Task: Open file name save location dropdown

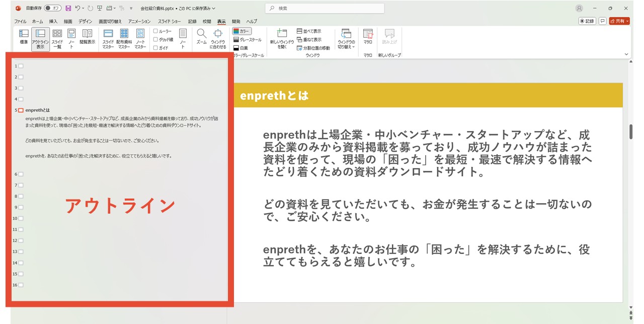Action: 214,9
